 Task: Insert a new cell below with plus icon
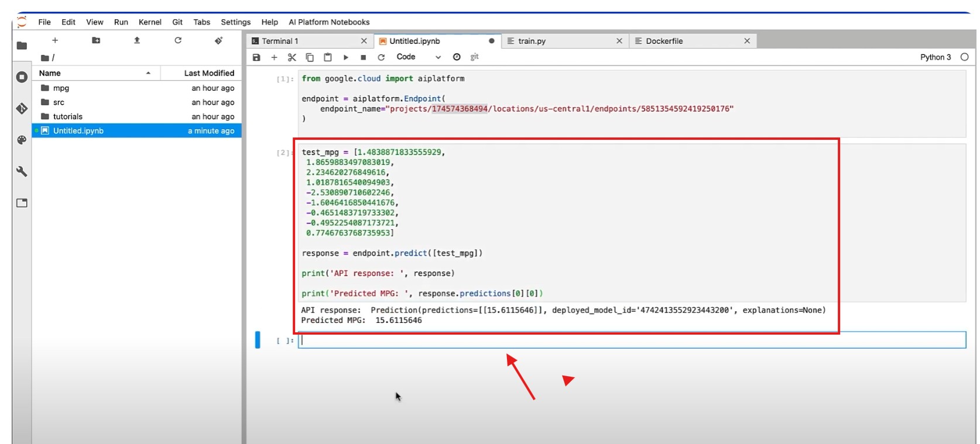pos(274,57)
